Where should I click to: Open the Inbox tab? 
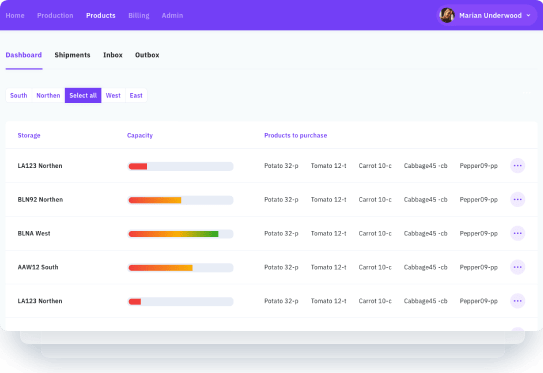[113, 55]
